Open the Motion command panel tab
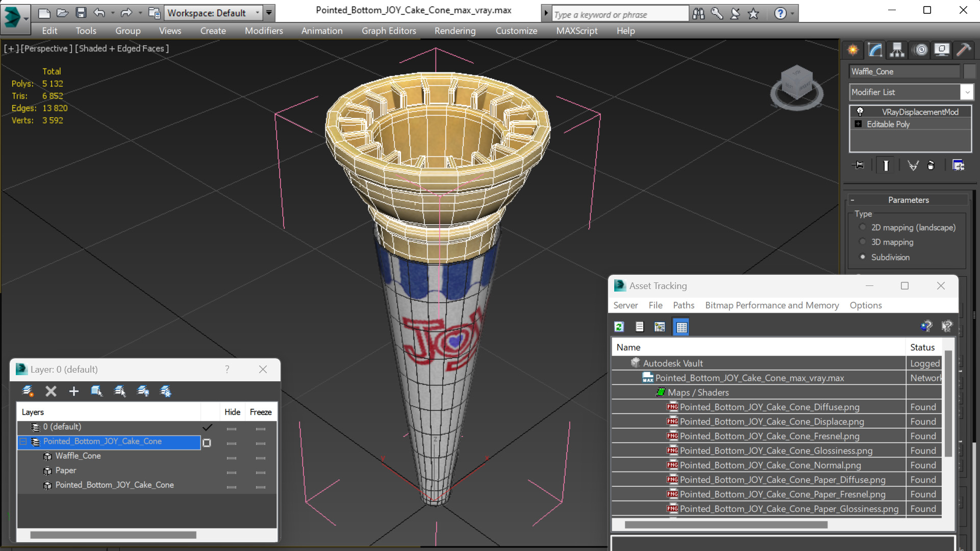 point(921,49)
